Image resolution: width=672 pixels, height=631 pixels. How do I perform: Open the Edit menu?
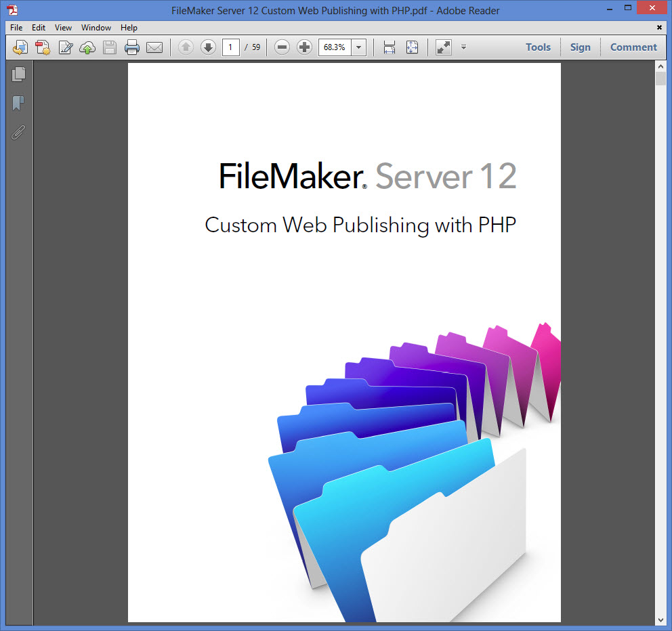[39, 27]
